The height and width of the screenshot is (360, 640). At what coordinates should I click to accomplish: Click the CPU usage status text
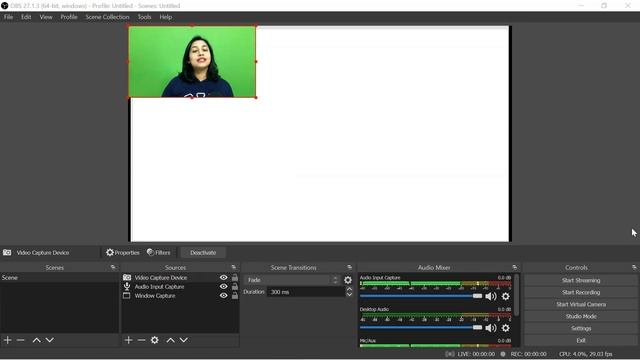click(x=586, y=354)
